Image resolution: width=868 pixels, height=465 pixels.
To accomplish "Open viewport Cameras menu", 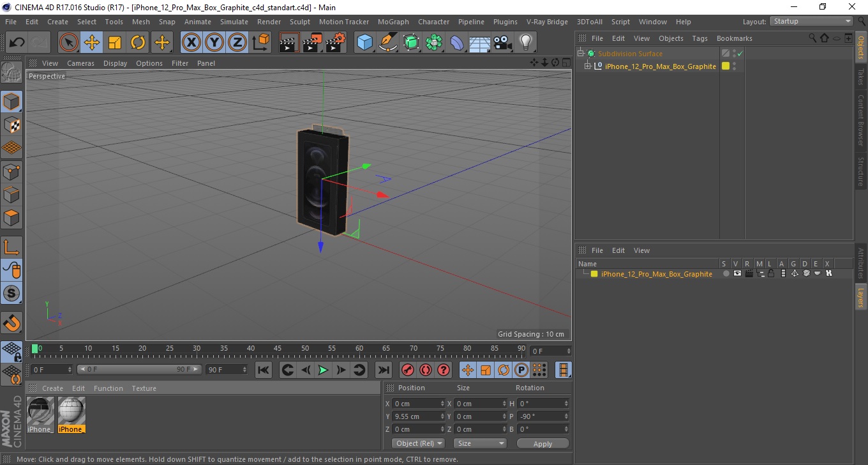I will pos(80,63).
